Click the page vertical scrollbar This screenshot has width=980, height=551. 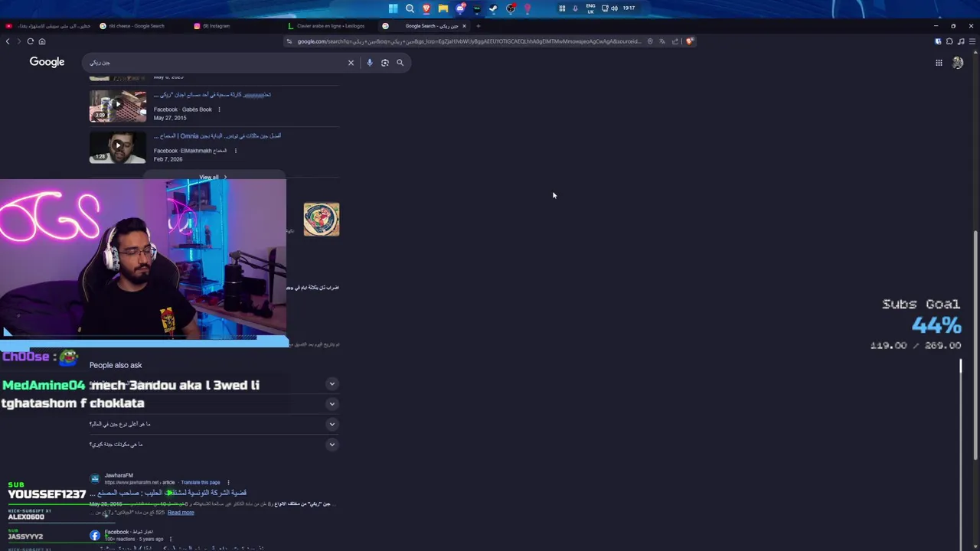(975, 344)
